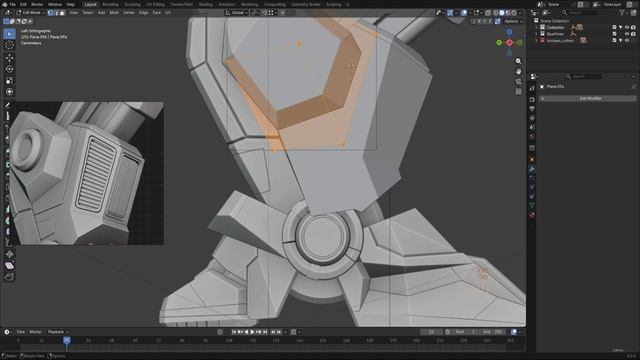
Task: Switch to the Modeling workspace tab
Action: click(110, 4)
